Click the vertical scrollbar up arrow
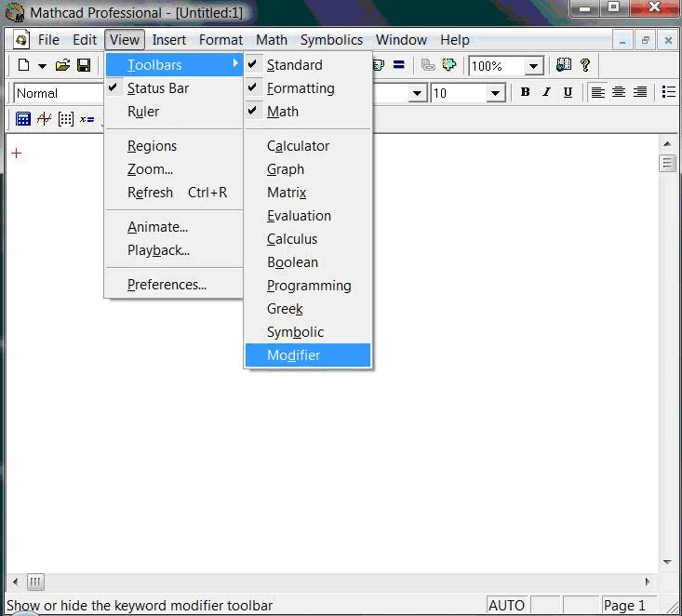The height and width of the screenshot is (616, 682). [667, 144]
